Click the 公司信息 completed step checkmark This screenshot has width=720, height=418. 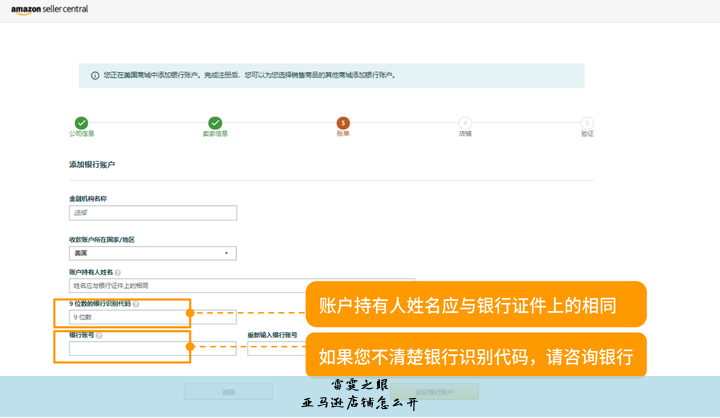click(x=81, y=123)
